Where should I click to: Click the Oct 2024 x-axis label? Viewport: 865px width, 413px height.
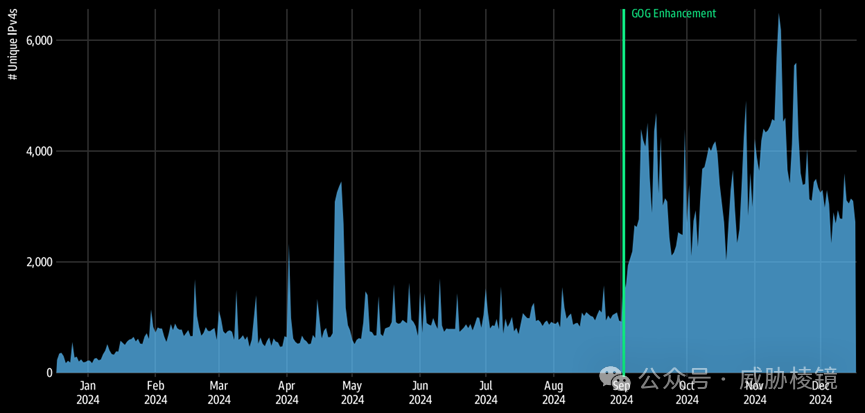(686, 392)
